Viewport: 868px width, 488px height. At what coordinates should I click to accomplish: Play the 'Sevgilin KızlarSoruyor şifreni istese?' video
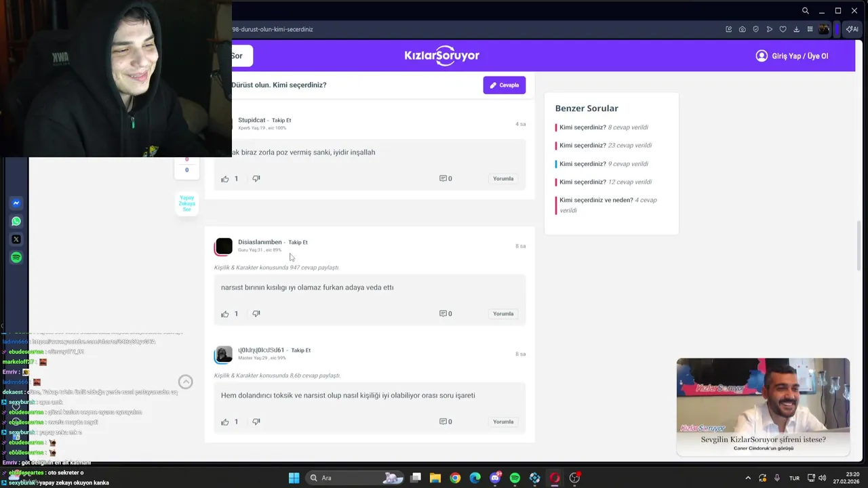pos(763,407)
